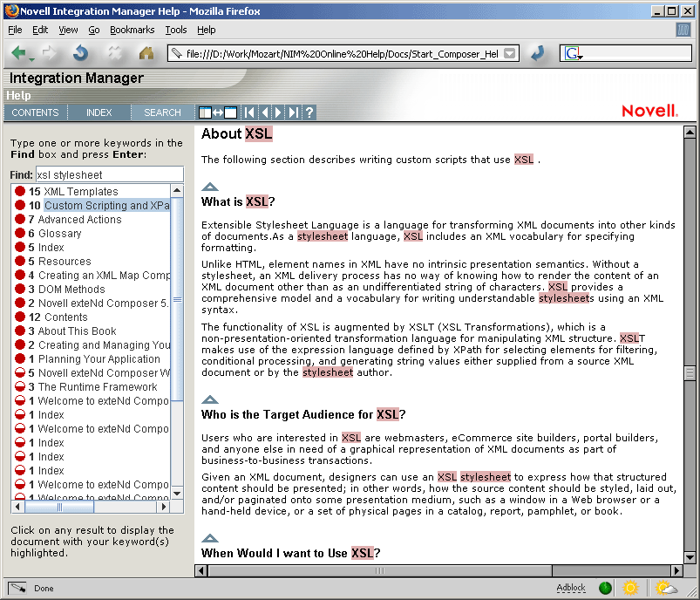Click the Stop loading icon
The width and height of the screenshot is (700, 600).
pyautogui.click(x=114, y=53)
